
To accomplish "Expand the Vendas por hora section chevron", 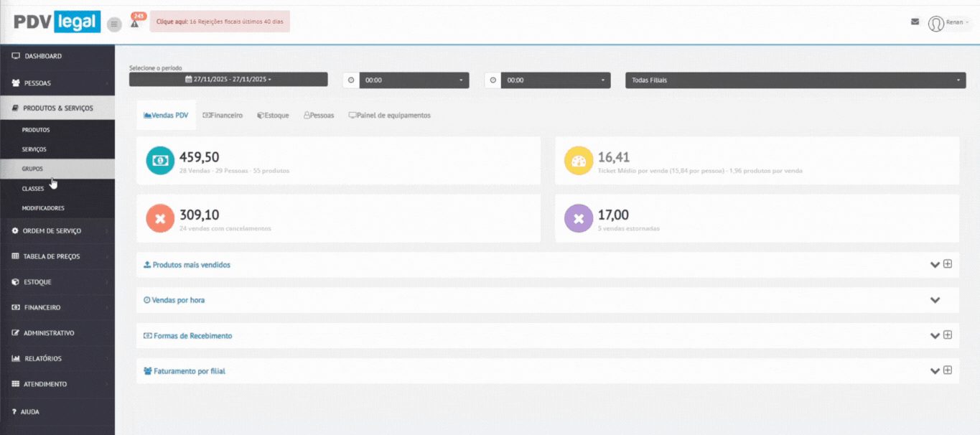I will [935, 300].
